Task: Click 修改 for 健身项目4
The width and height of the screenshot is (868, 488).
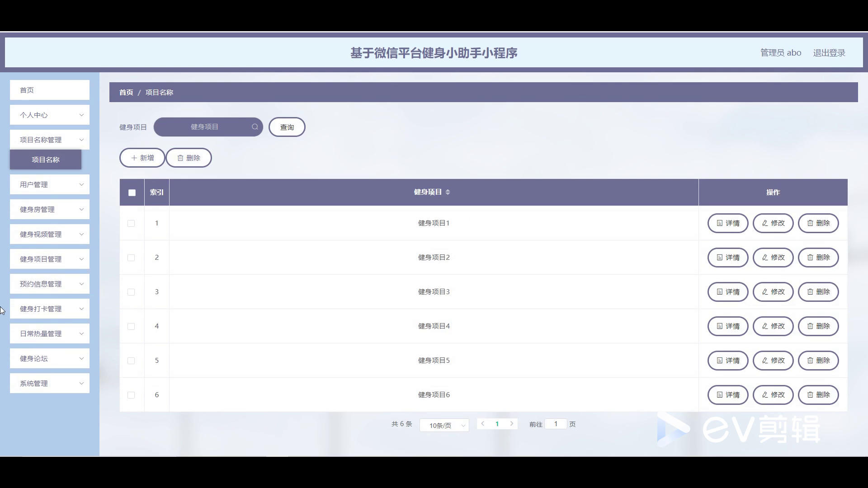Action: pos(773,326)
